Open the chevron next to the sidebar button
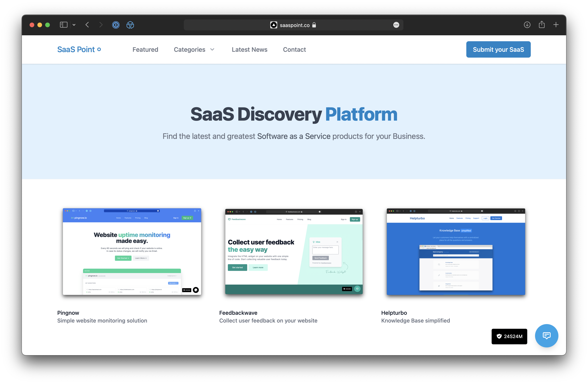Screen dimensions: 588x384 click(x=74, y=25)
